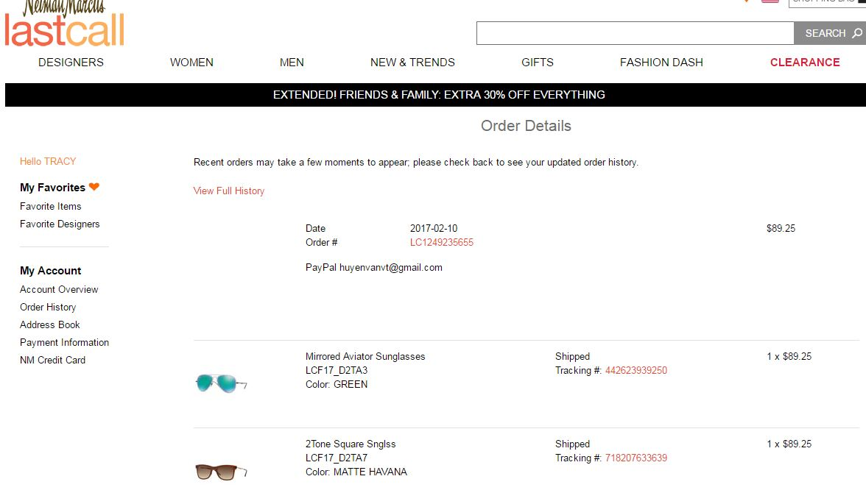The image size is (866, 504).
Task: Open the Women menu
Action: coord(191,63)
